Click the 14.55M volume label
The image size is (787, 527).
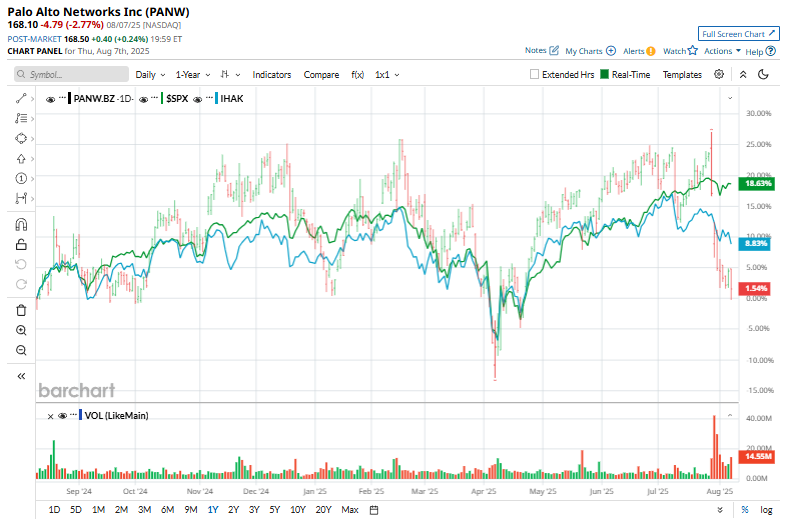pyautogui.click(x=757, y=456)
